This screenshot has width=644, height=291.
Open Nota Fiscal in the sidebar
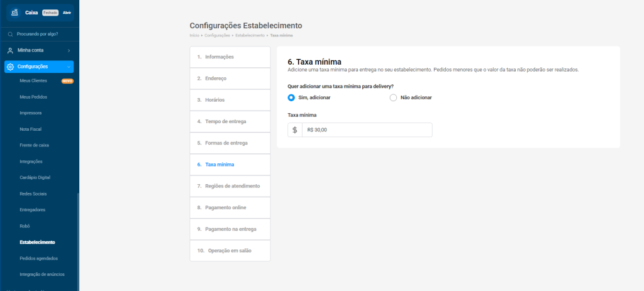click(x=31, y=129)
